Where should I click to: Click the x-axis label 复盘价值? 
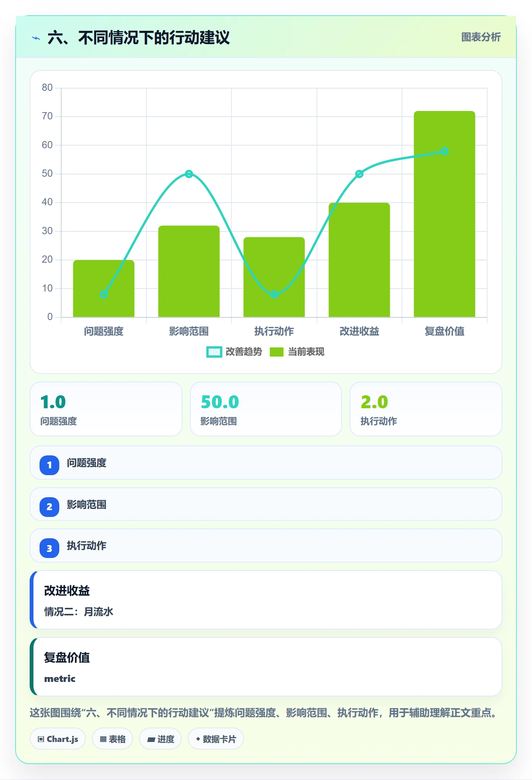click(x=445, y=331)
